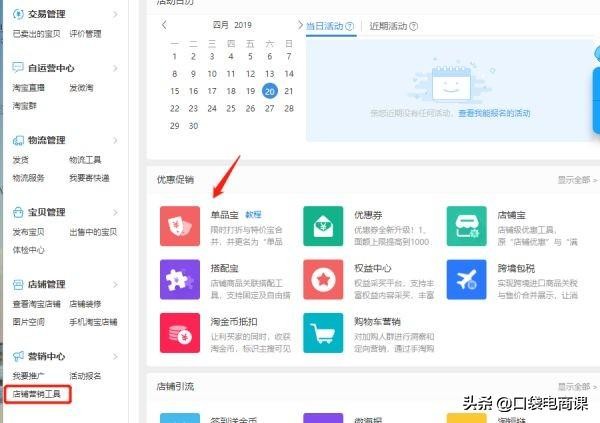Select April 1 in the calendar
600x423 pixels.
coord(174,57)
